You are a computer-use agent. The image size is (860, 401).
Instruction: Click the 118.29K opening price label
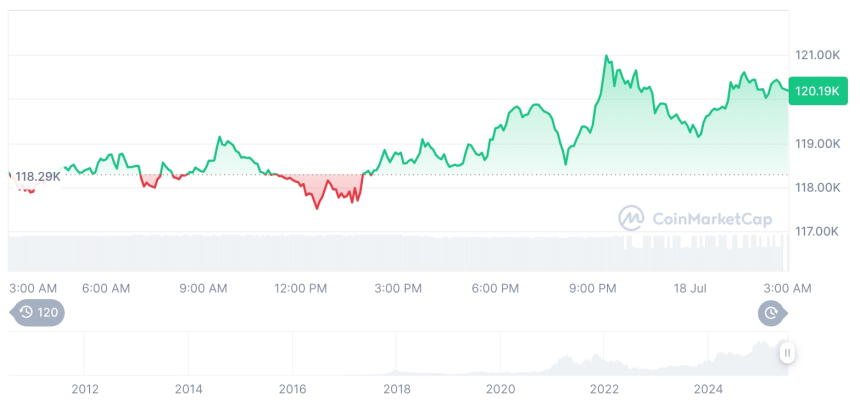[38, 176]
